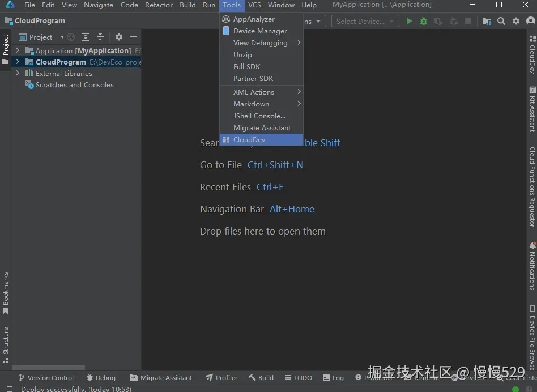
Task: Open the Navigate menu
Action: (99, 5)
